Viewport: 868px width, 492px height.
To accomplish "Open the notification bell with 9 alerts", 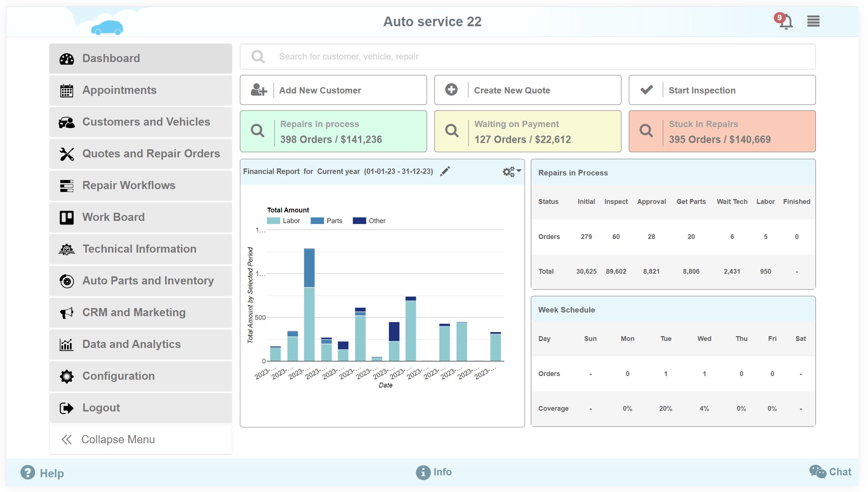I will (785, 22).
